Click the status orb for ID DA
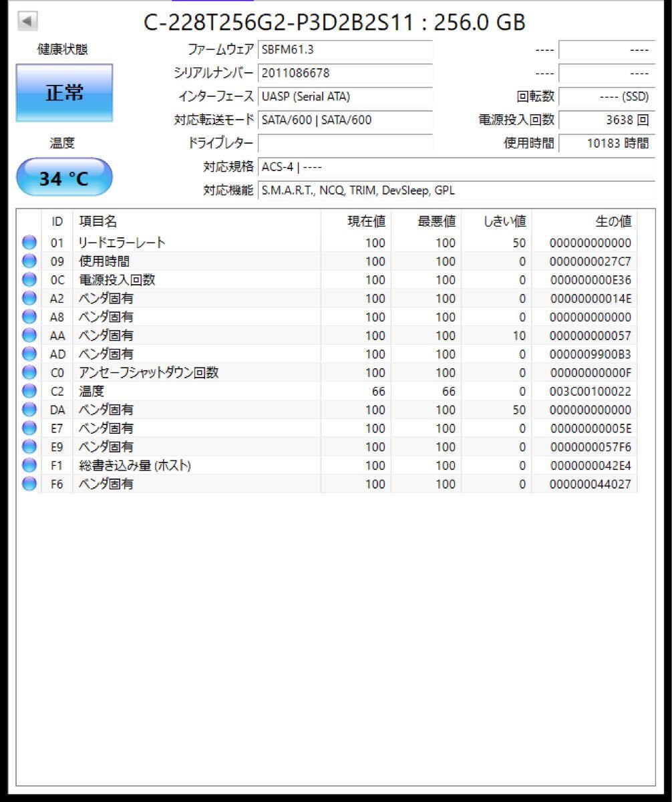The height and width of the screenshot is (802, 672). pos(29,410)
